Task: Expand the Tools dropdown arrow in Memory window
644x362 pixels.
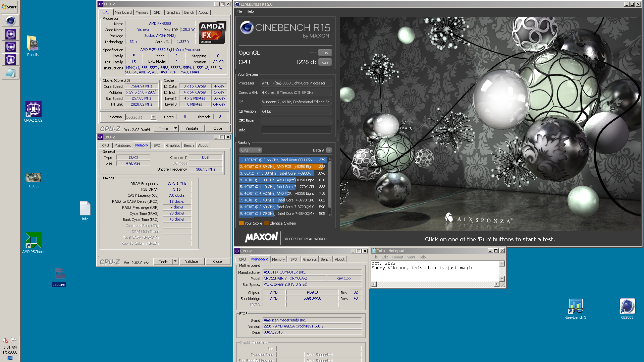Action: [175, 261]
